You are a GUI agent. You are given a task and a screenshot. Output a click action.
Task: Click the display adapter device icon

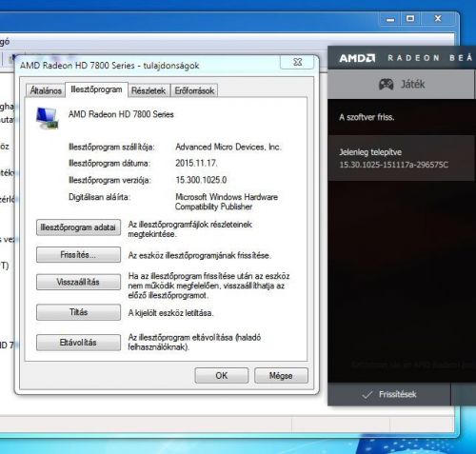48,118
